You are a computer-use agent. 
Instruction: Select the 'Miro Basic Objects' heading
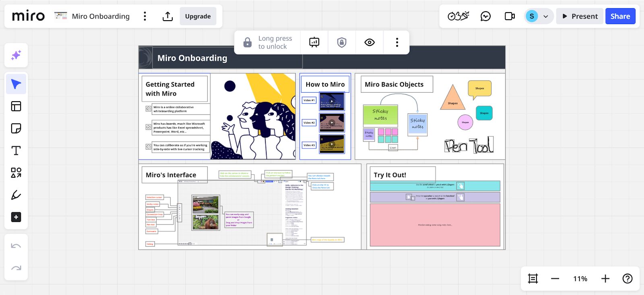[396, 84]
